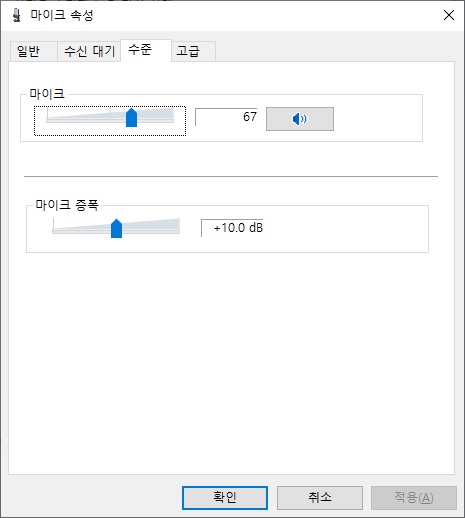Mute the microphone with the speaker button
The image size is (465, 518).
pos(300,119)
